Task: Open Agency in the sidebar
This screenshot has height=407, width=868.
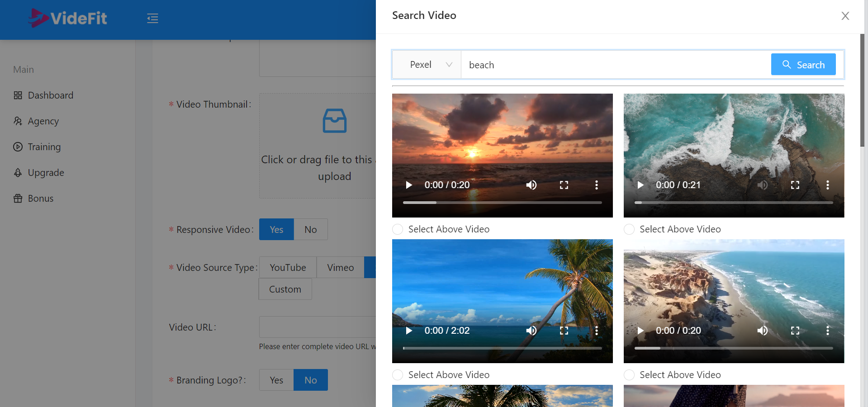Action: coord(43,121)
